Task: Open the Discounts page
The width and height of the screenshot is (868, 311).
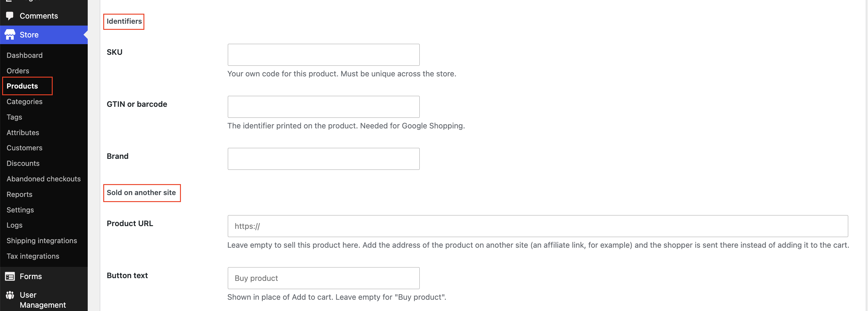Action: click(23, 163)
